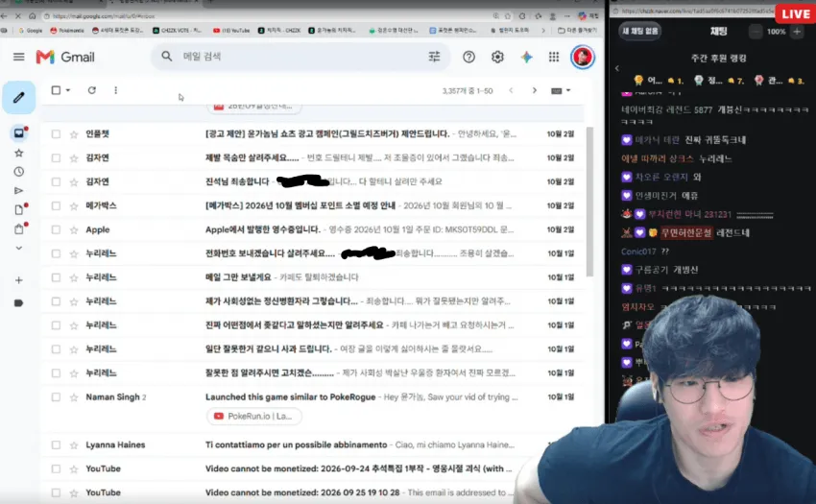Click the 채팅 header in the chat window

[x=719, y=32]
